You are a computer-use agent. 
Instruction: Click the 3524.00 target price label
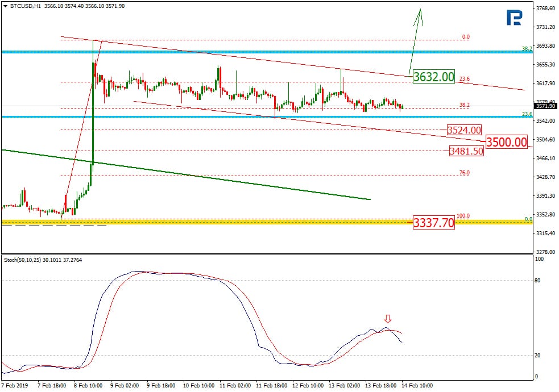(x=464, y=130)
